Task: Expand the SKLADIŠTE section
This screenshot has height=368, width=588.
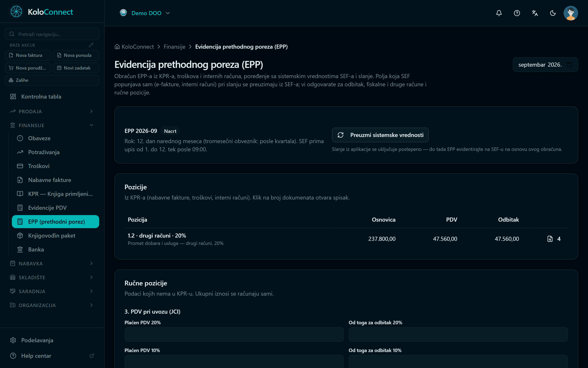Action: pos(52,277)
